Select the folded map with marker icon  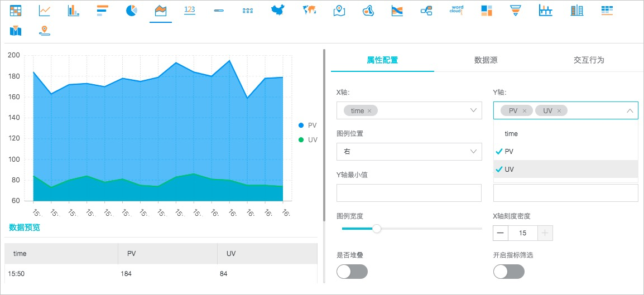point(16,30)
